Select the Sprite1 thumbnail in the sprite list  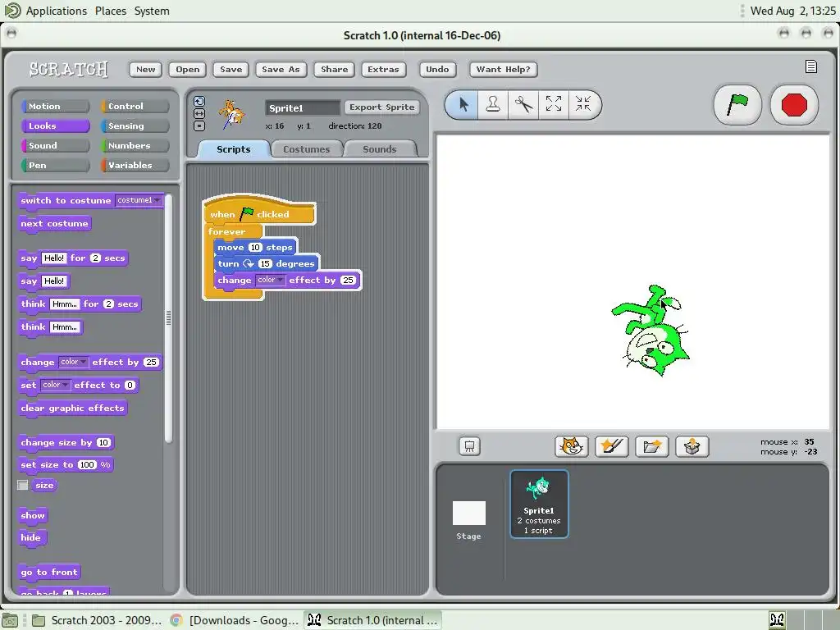coord(539,504)
